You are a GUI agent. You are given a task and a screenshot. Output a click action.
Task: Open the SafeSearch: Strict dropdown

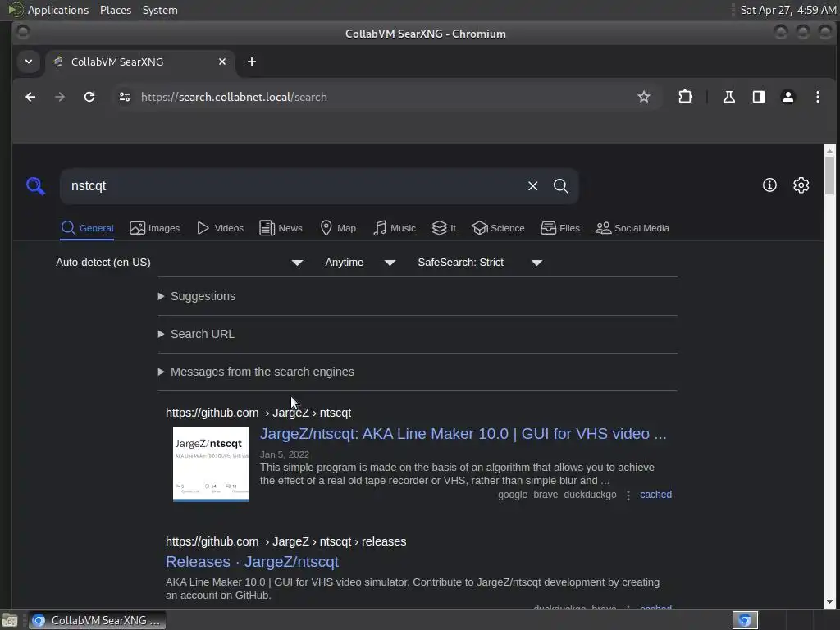click(x=480, y=262)
